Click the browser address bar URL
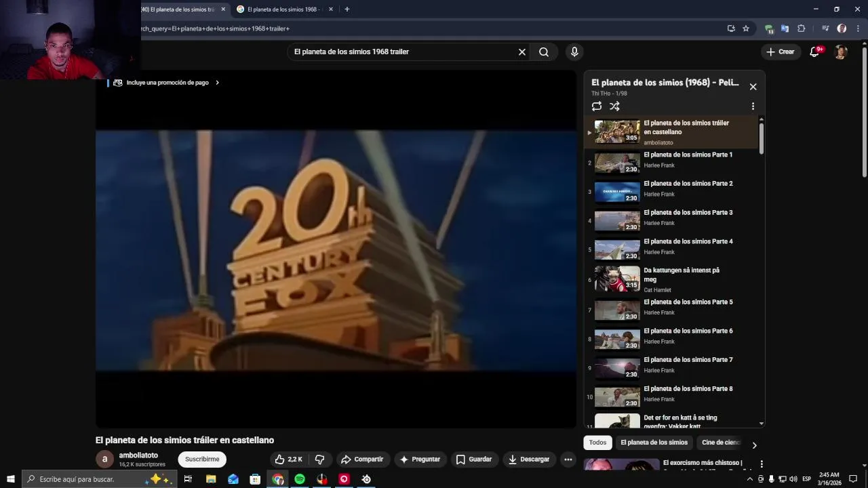The width and height of the screenshot is (868, 488). (x=427, y=28)
